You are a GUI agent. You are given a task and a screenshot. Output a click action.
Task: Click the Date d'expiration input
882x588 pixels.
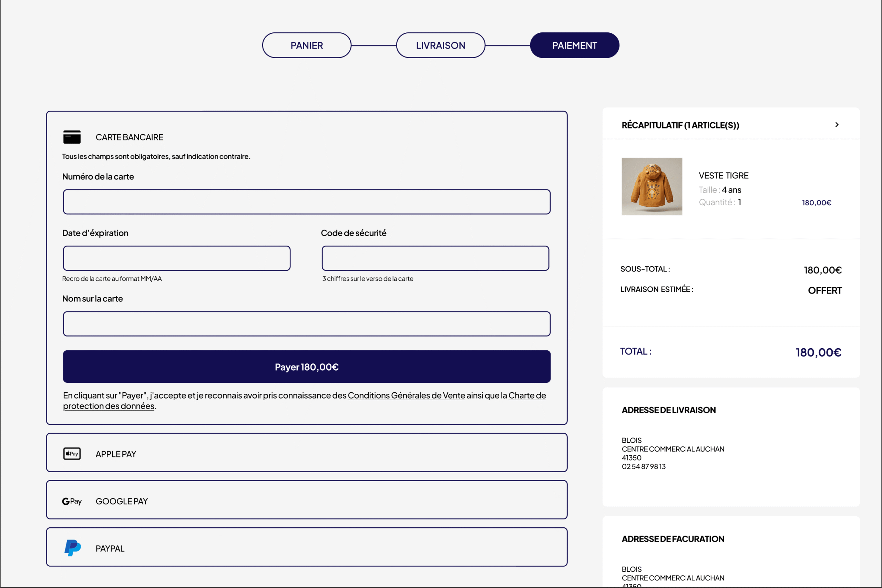point(177,258)
